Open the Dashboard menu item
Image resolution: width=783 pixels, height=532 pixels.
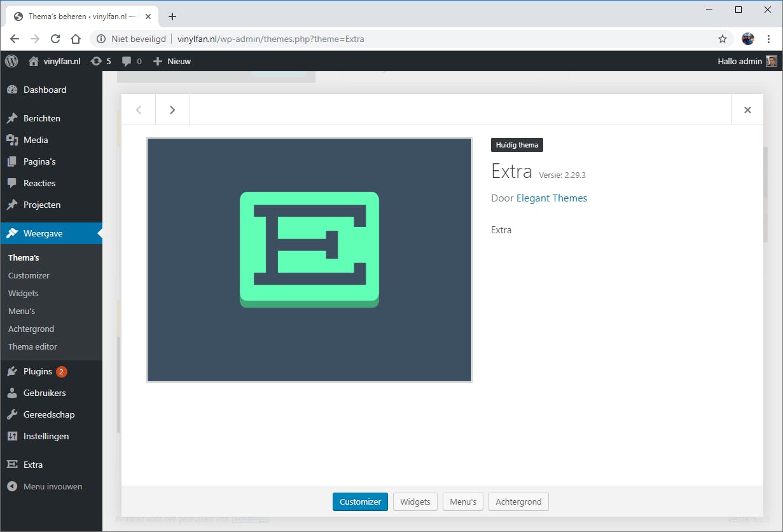pyautogui.click(x=51, y=90)
